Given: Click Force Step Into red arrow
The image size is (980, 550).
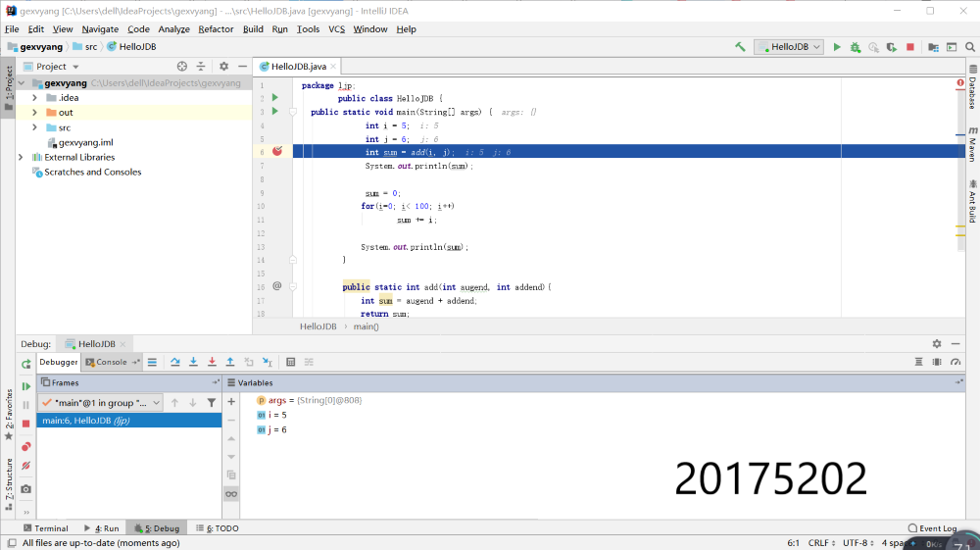Looking at the screenshot, I should tap(212, 362).
